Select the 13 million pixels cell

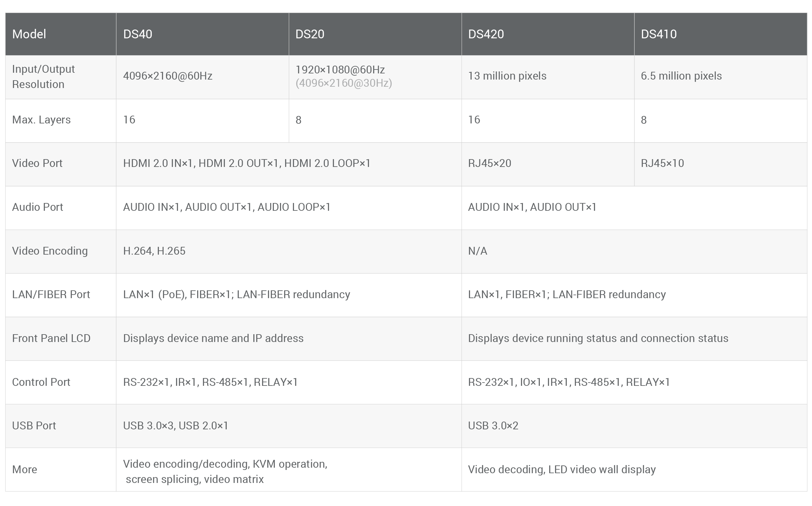(x=507, y=76)
